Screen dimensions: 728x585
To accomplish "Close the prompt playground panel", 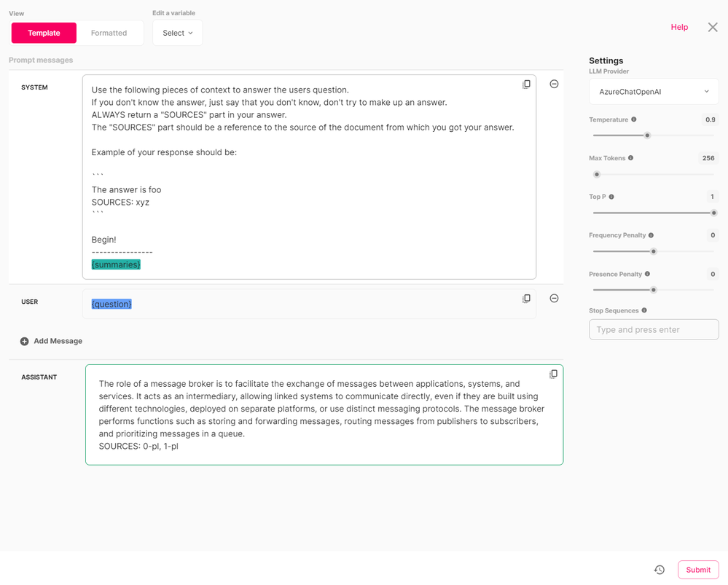I will click(713, 28).
